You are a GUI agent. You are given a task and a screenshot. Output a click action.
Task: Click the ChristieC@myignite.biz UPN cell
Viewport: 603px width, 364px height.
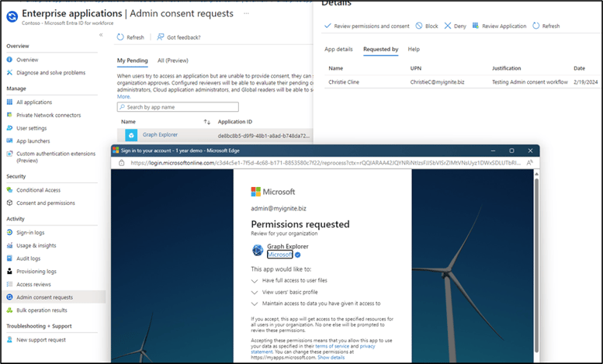(437, 82)
